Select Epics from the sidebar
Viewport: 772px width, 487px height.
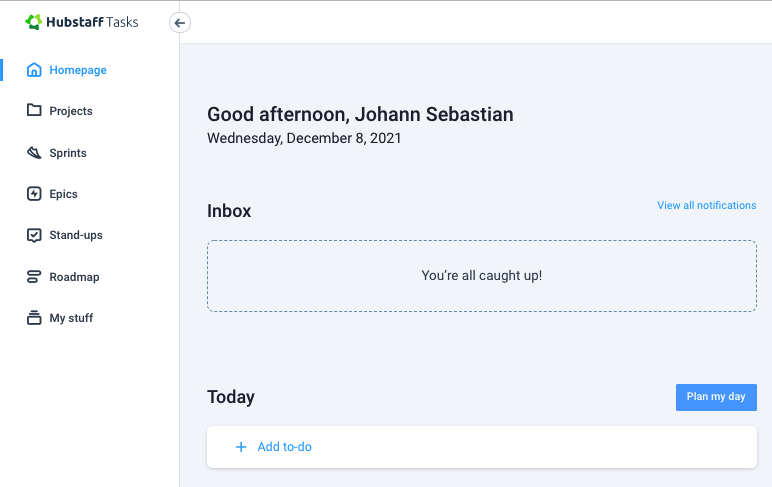point(64,194)
